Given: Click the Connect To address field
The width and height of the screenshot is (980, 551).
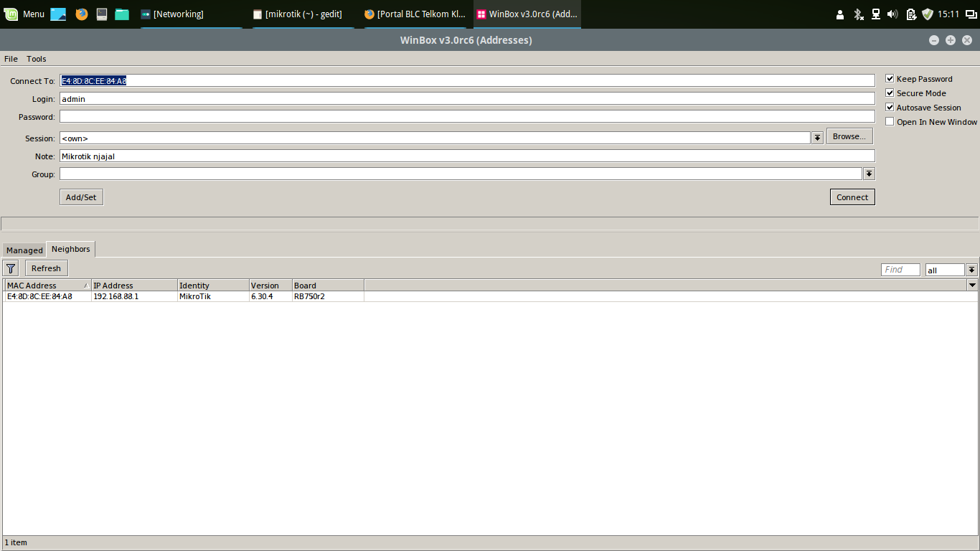Looking at the screenshot, I should coord(467,80).
